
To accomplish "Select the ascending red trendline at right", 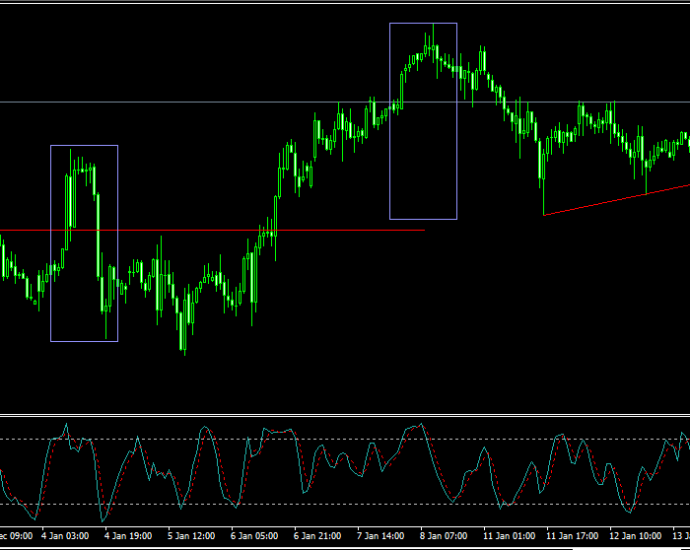I will pos(617,200).
